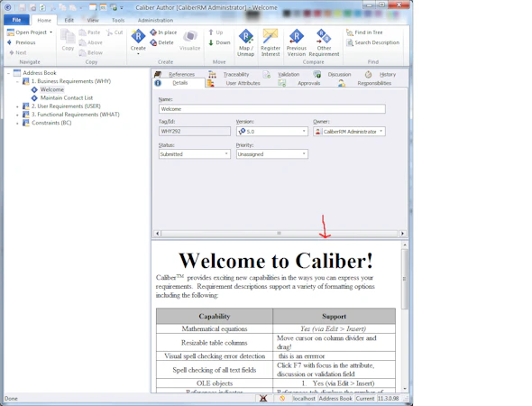Switch to the View ribbon tab
The image size is (532, 406).
coord(93,21)
